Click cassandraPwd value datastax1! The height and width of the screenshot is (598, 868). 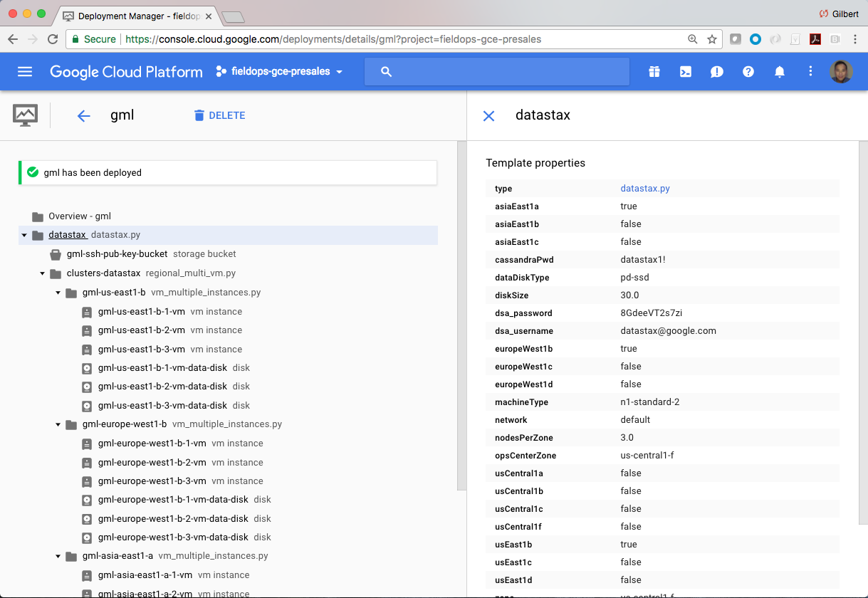[643, 260]
